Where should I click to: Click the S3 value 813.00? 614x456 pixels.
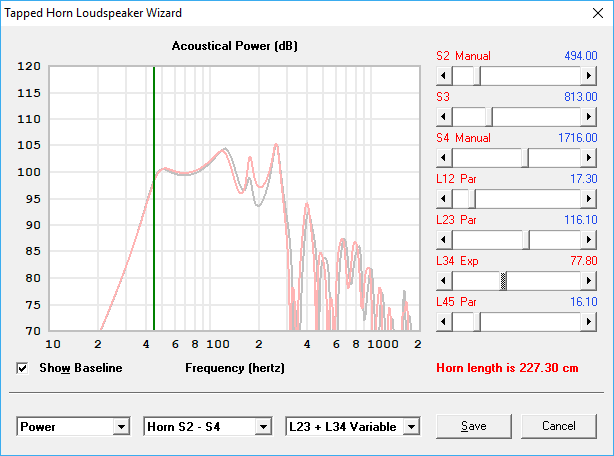(x=581, y=97)
